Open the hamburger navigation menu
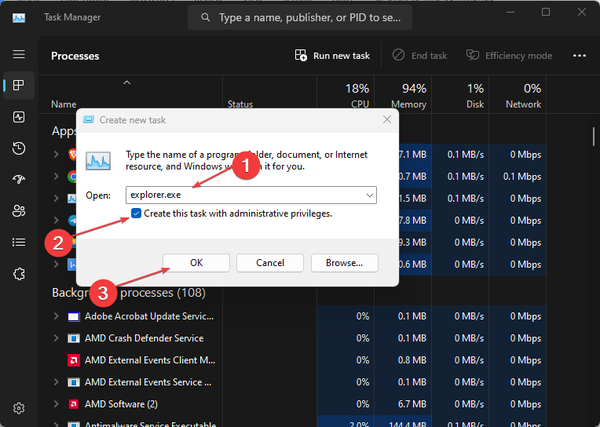Viewport: 600px width, 427px height. click(x=19, y=54)
